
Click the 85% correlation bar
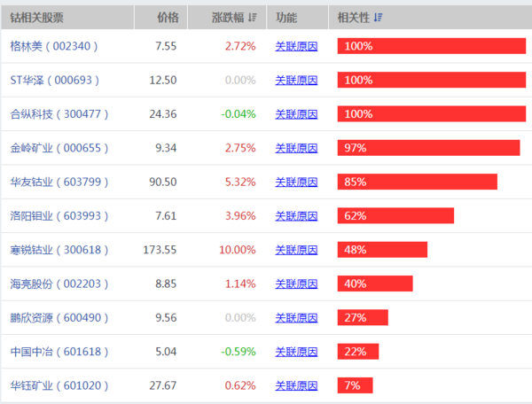click(418, 182)
